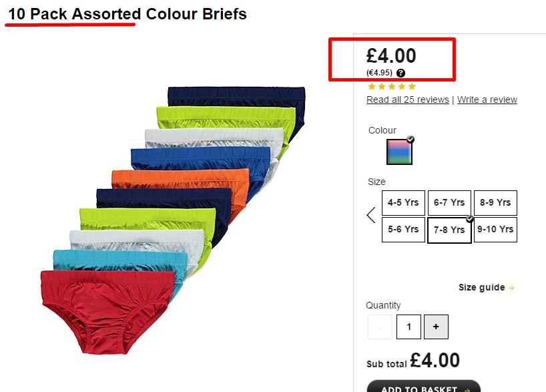The image size is (546, 392).
Task: Select the multicolour assorted colour swatch
Action: pos(399,152)
